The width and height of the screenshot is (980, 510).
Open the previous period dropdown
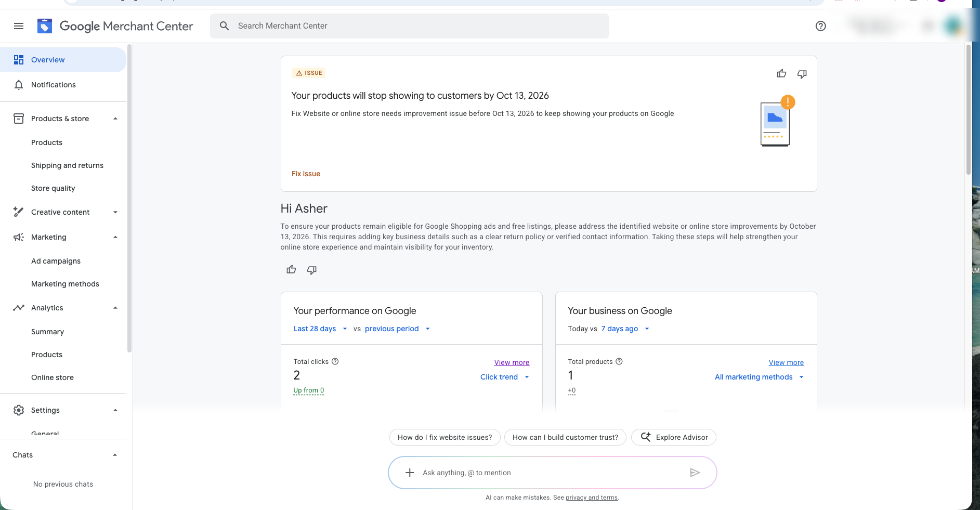397,329
